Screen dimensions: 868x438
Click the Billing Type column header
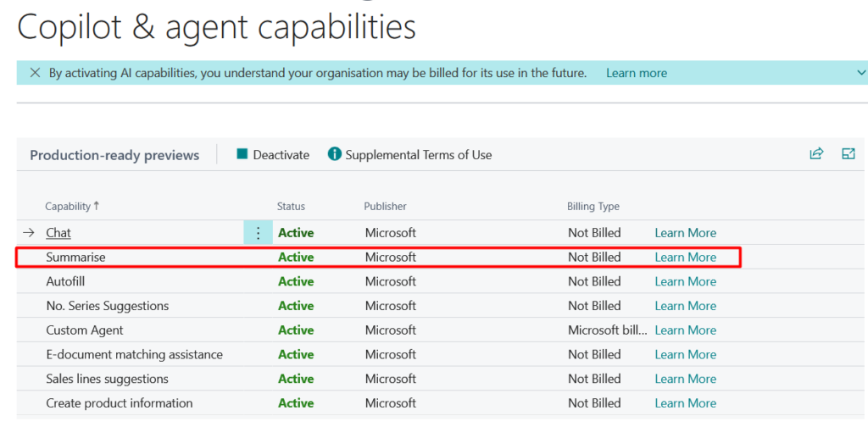593,206
